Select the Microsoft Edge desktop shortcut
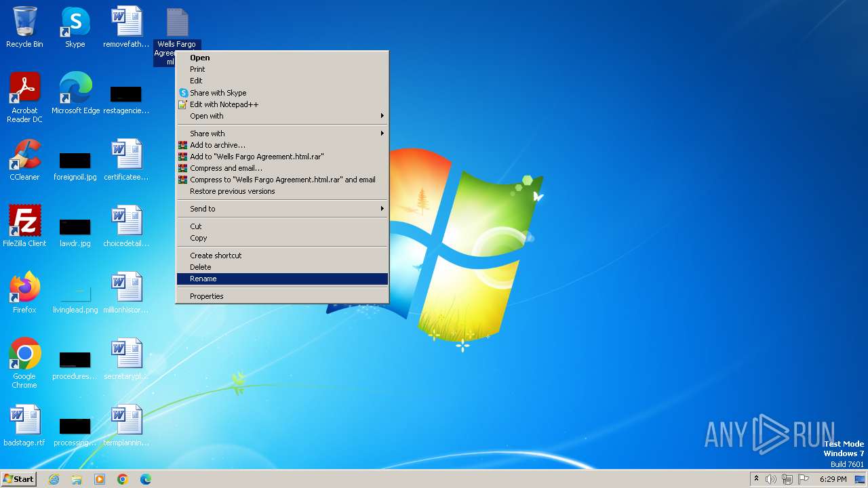This screenshot has height=488, width=868. point(75,94)
